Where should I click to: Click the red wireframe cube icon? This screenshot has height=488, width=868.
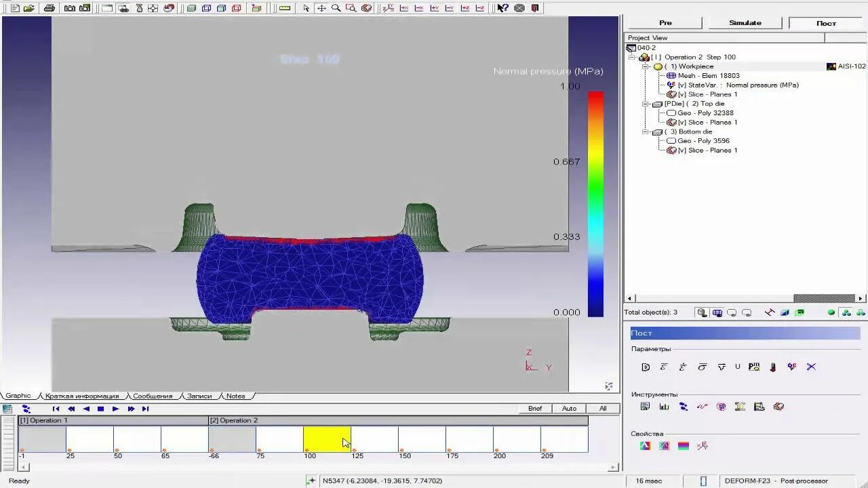(x=236, y=8)
